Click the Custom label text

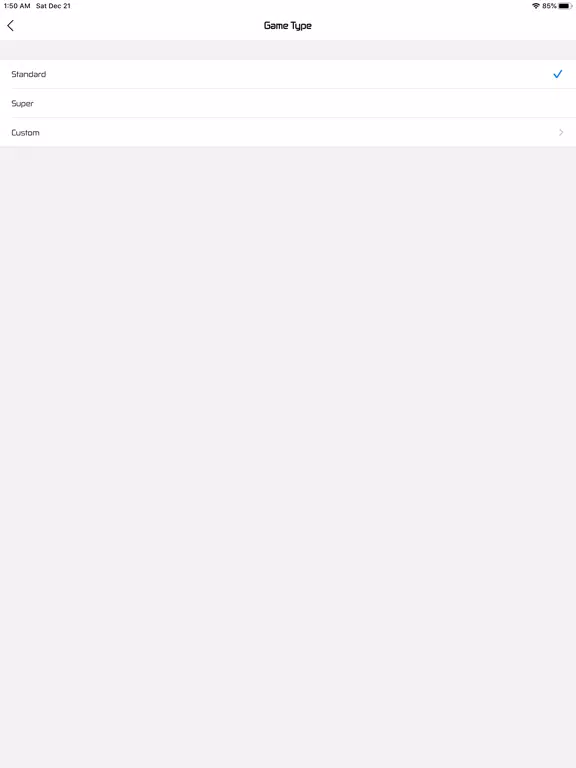(x=25, y=132)
